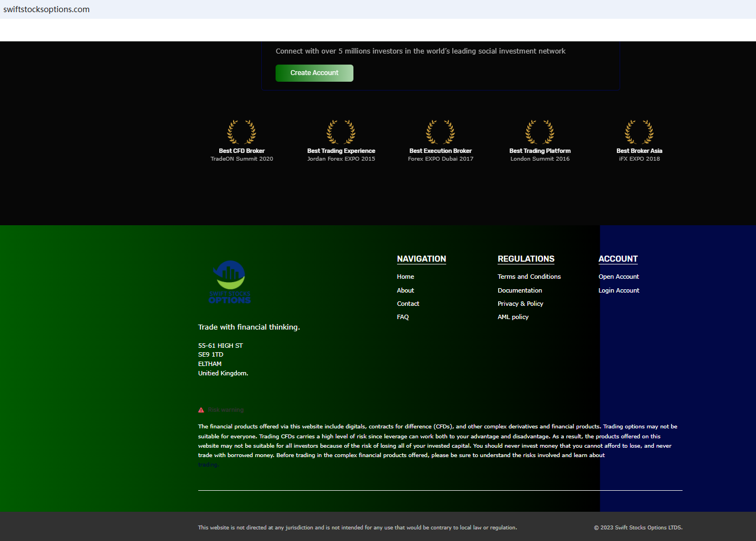Click the Login Account link
Screen dimensions: 756x541
point(618,290)
